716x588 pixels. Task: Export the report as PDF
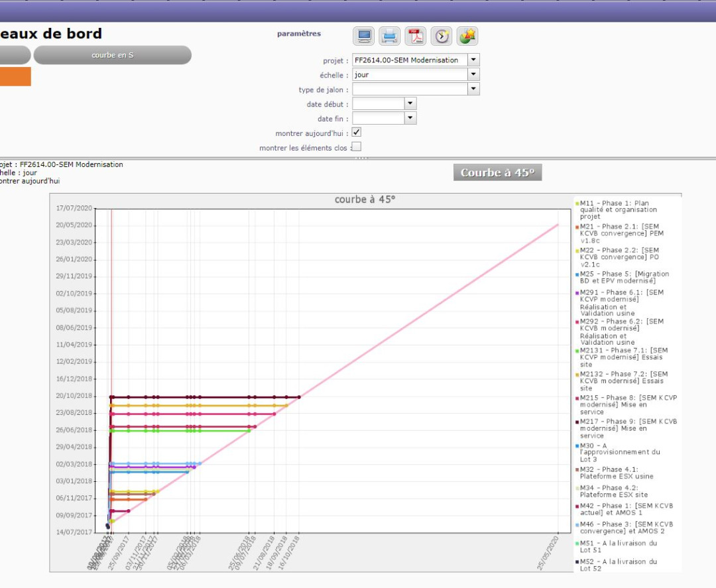pyautogui.click(x=415, y=36)
